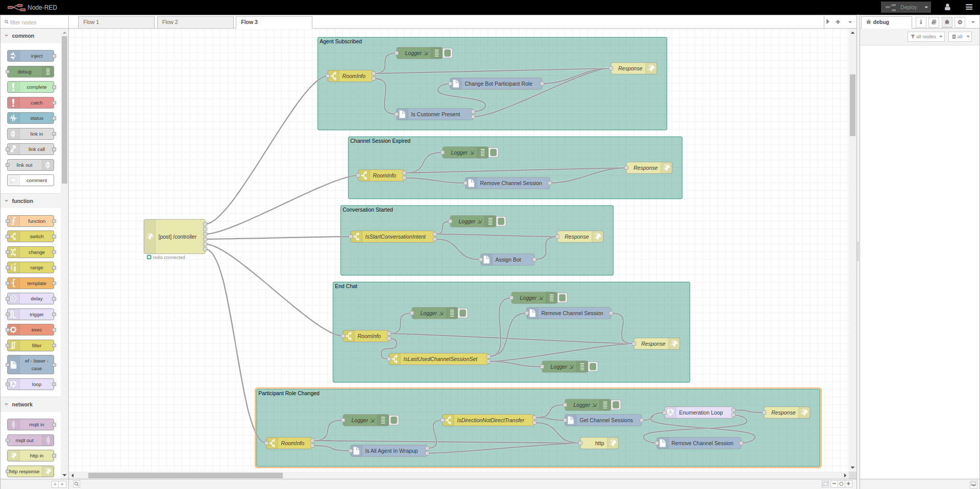This screenshot has width=980, height=489.
Task: Click the Node-RED hamburger menu icon
Action: pyautogui.click(x=969, y=7)
